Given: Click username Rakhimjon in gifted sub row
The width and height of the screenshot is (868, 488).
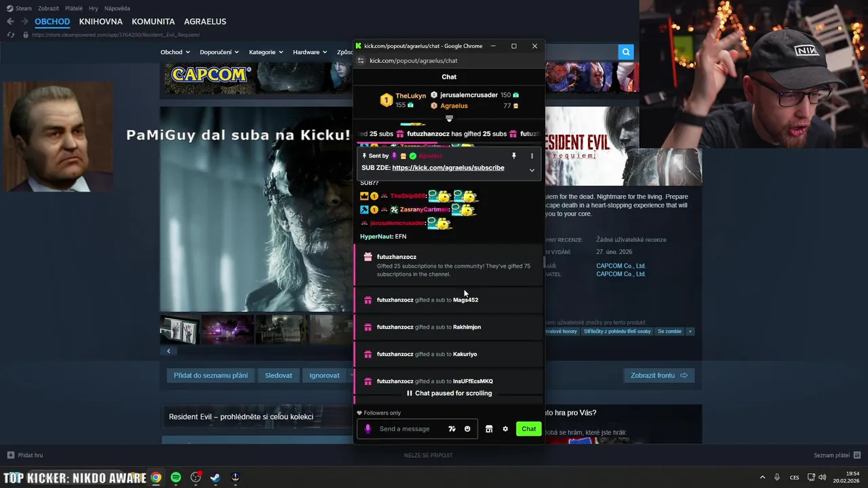Looking at the screenshot, I should (467, 327).
